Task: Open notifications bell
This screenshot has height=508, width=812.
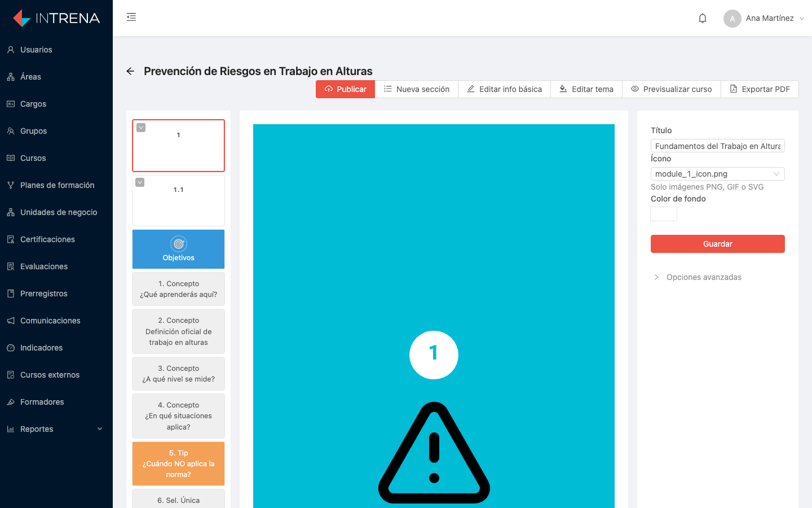Action: click(703, 18)
